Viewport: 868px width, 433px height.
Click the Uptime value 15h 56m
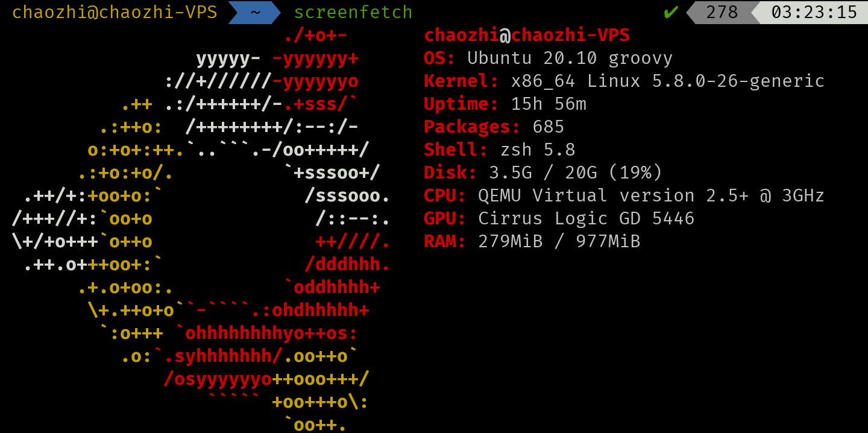[549, 104]
